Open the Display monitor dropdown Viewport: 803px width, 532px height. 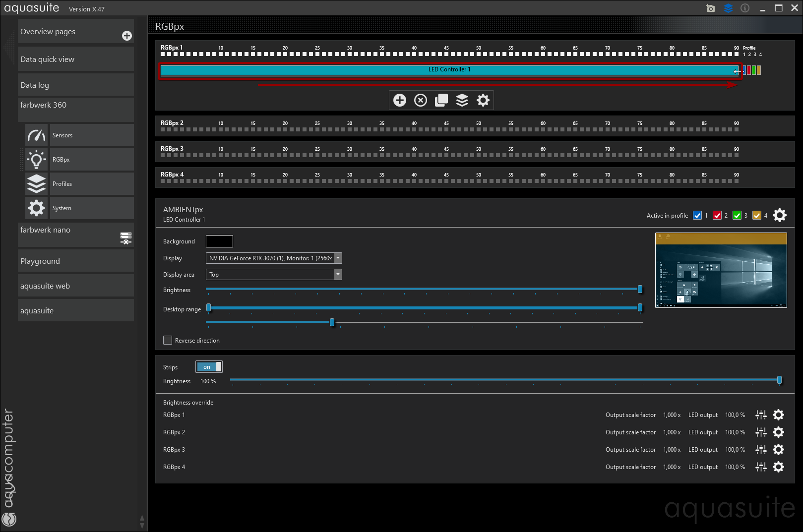point(274,258)
